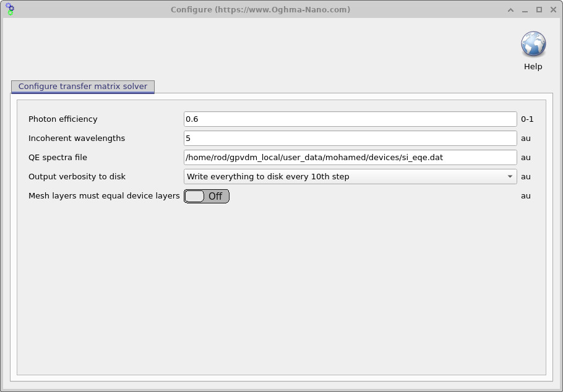Image resolution: width=563 pixels, height=392 pixels.
Task: Click the Help label beneath the globe
Action: click(x=533, y=66)
